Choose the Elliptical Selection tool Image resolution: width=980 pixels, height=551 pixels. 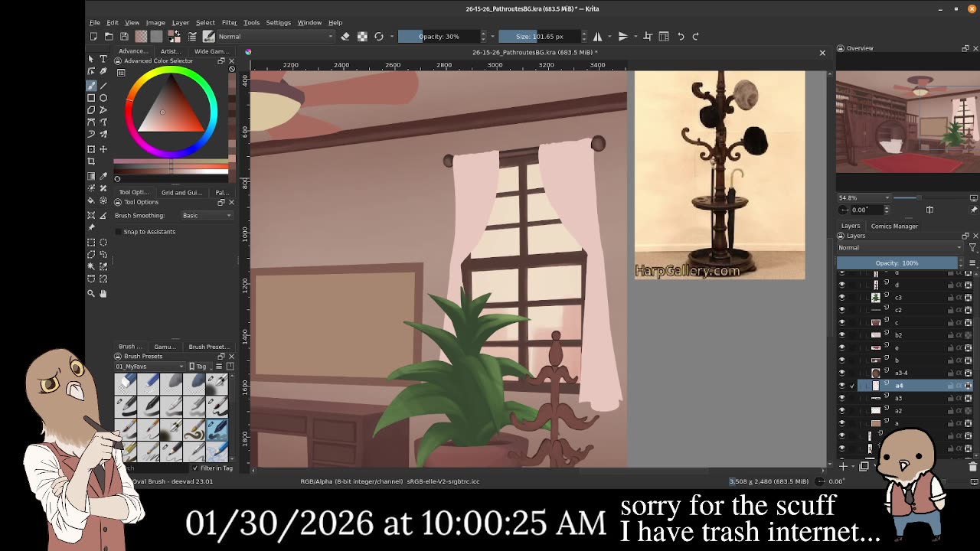(103, 242)
